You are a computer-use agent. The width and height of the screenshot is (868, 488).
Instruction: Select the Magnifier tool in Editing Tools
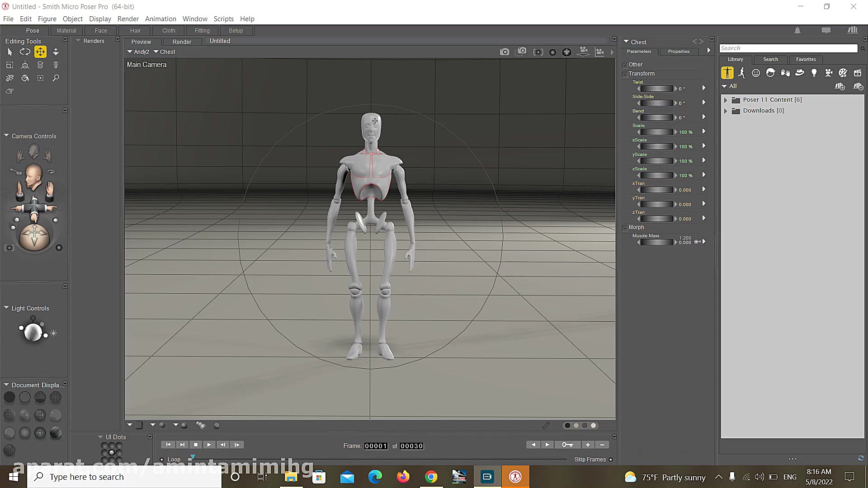click(56, 78)
